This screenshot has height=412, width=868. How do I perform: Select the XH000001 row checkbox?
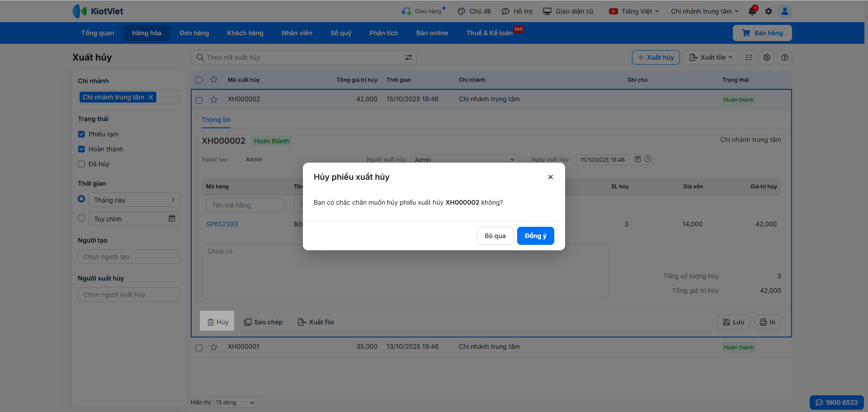point(199,347)
